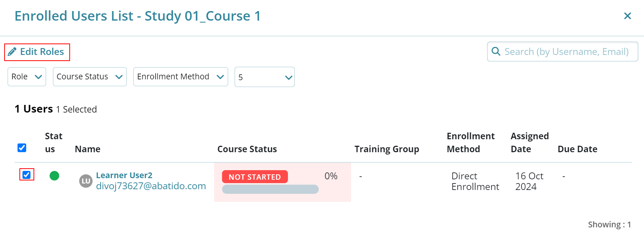Toggle the select-all users header checkbox
The width and height of the screenshot is (644, 235).
(22, 148)
